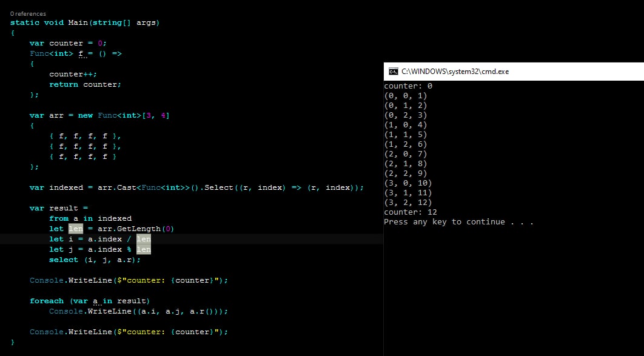Click console output '(3, 2, 12)'
Screen dimensions: 644x356
(408, 203)
